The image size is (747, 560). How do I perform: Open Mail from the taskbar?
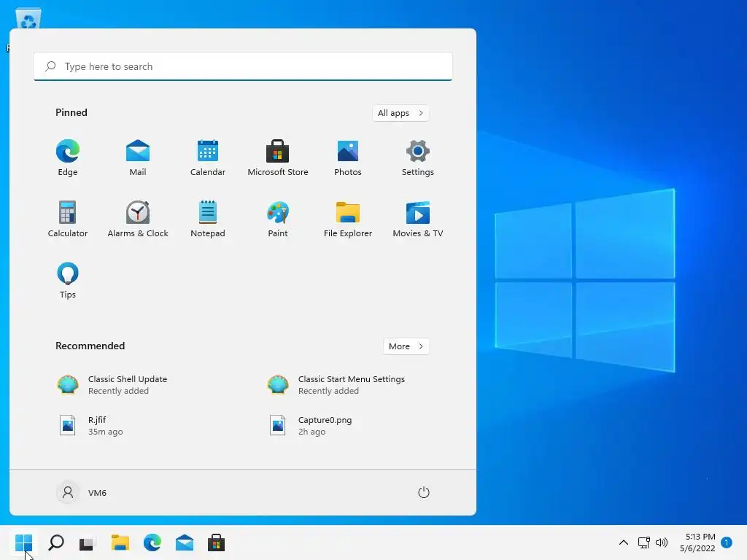point(185,542)
